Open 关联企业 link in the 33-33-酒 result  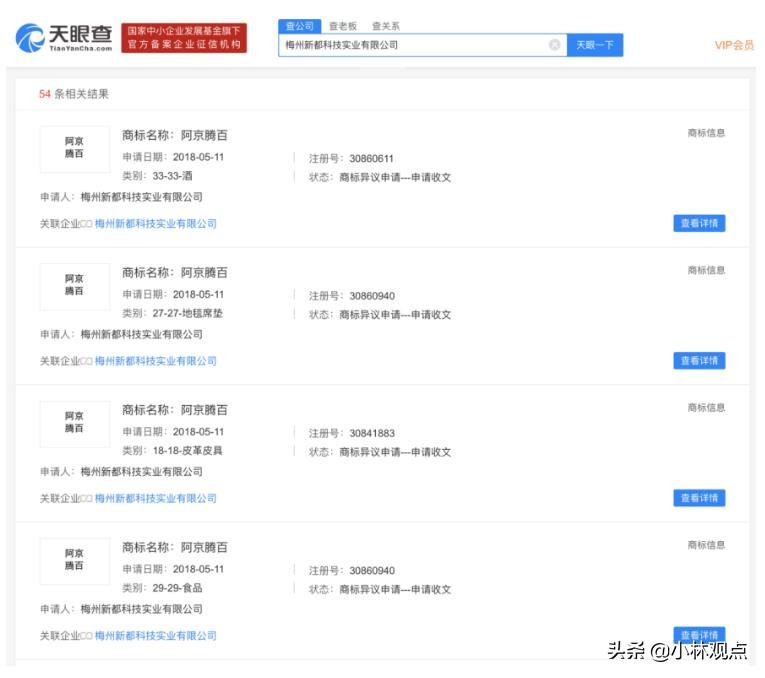(156, 224)
